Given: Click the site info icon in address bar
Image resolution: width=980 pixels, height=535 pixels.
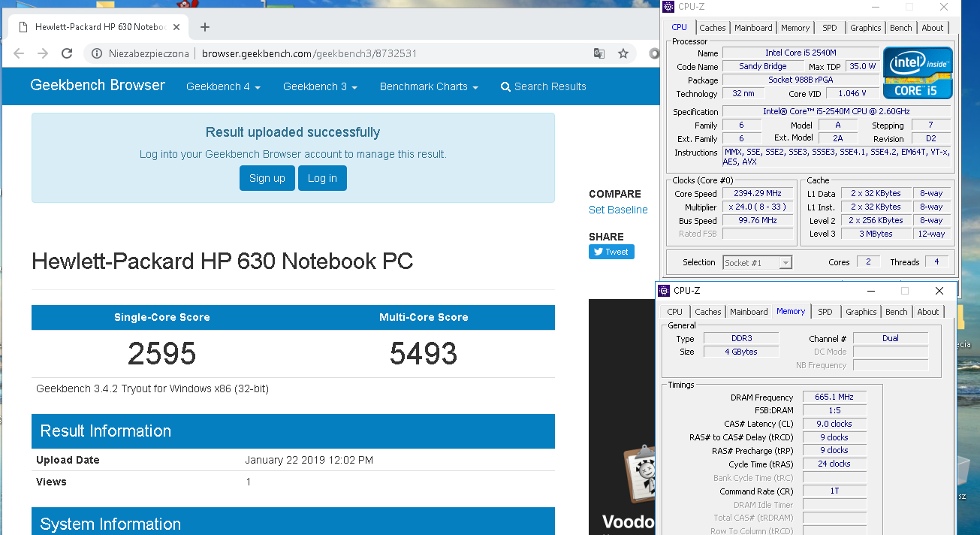Looking at the screenshot, I should point(96,53).
